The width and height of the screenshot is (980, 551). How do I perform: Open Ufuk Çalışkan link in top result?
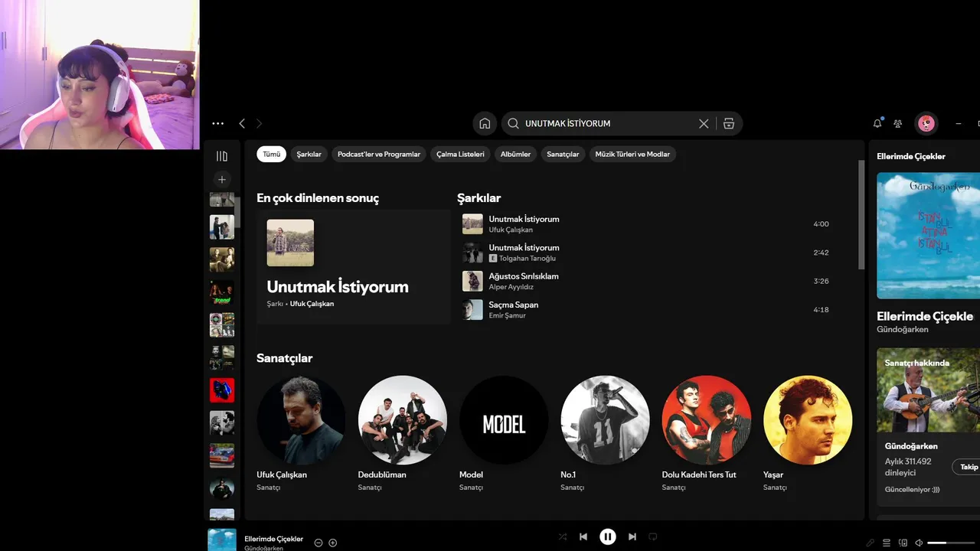pos(312,304)
